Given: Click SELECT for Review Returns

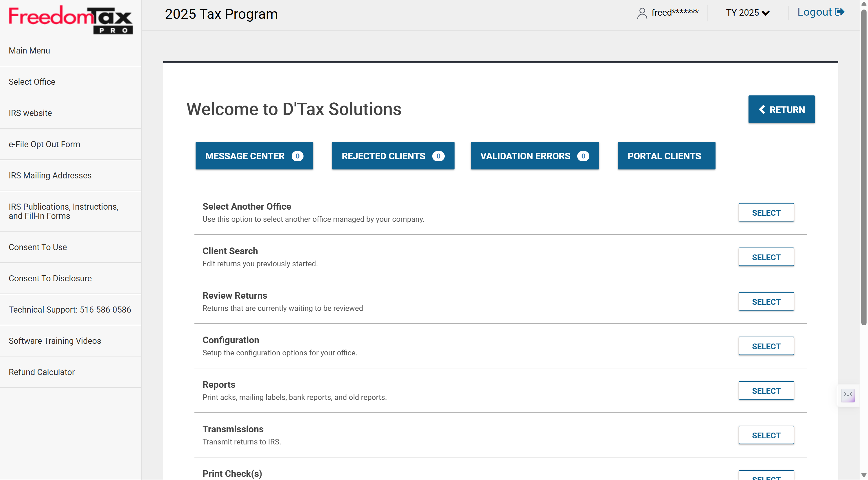Looking at the screenshot, I should [766, 302].
